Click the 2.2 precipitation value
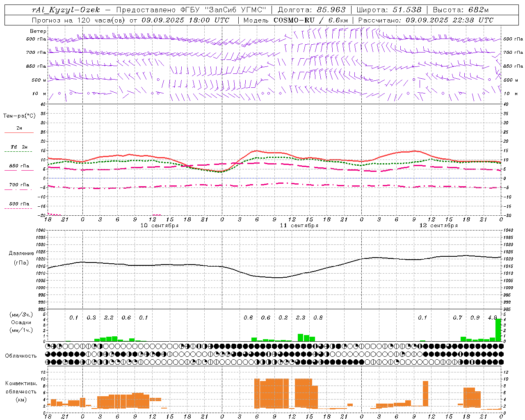Image resolution: width=525 pixels, height=420 pixels. 109,318
